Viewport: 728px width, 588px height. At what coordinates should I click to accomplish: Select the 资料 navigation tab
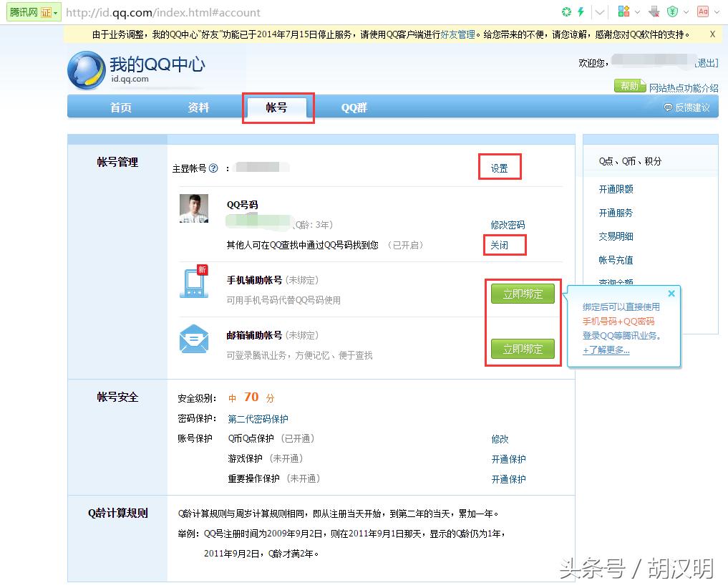[198, 107]
